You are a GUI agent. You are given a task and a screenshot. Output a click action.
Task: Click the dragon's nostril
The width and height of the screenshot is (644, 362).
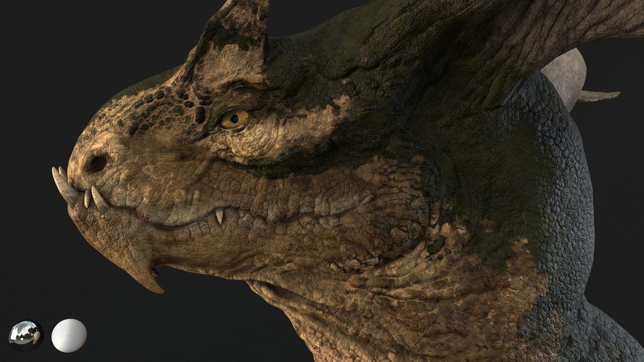[x=97, y=163]
